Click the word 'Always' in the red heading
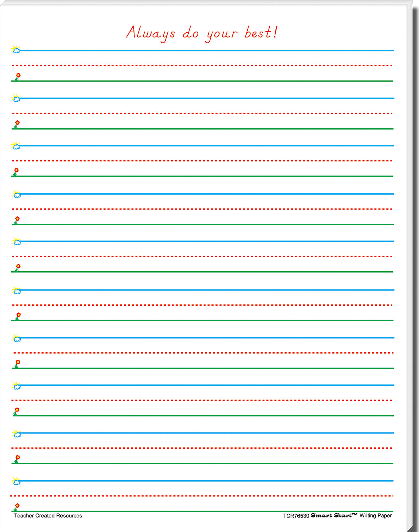This screenshot has width=419, height=532. click(151, 33)
